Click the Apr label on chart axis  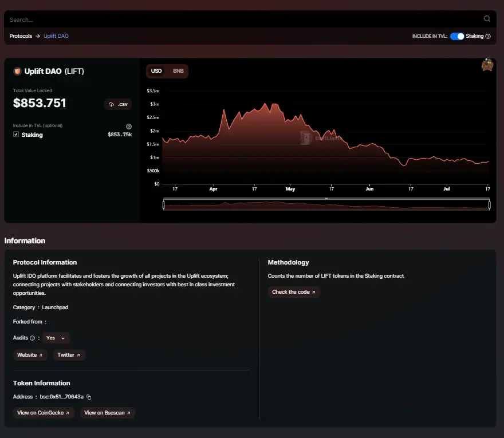[x=214, y=189]
